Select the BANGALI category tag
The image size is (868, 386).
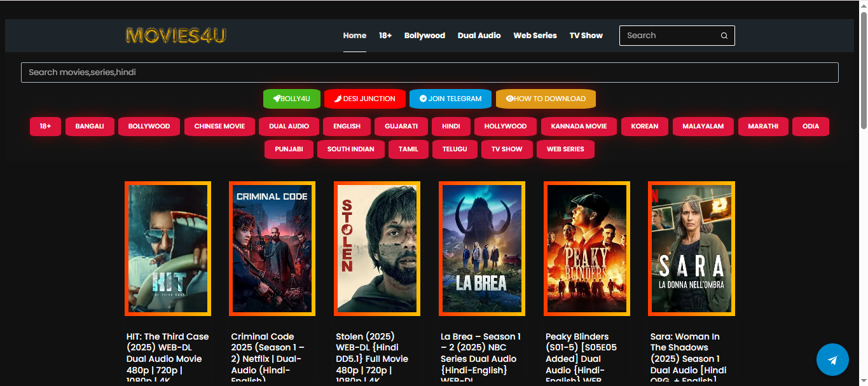pos(90,126)
